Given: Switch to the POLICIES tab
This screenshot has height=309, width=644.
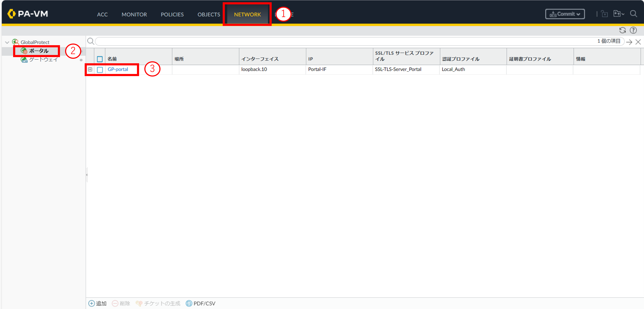Looking at the screenshot, I should tap(172, 14).
